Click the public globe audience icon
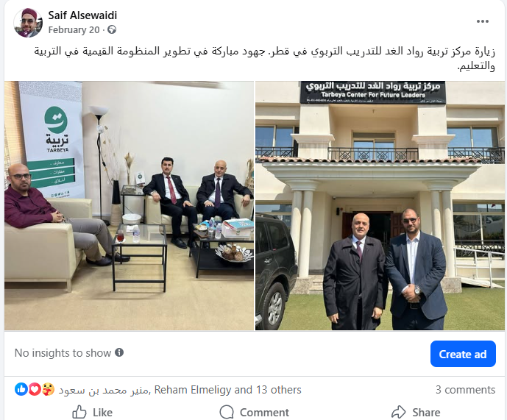This screenshot has height=420, width=507. click(112, 29)
